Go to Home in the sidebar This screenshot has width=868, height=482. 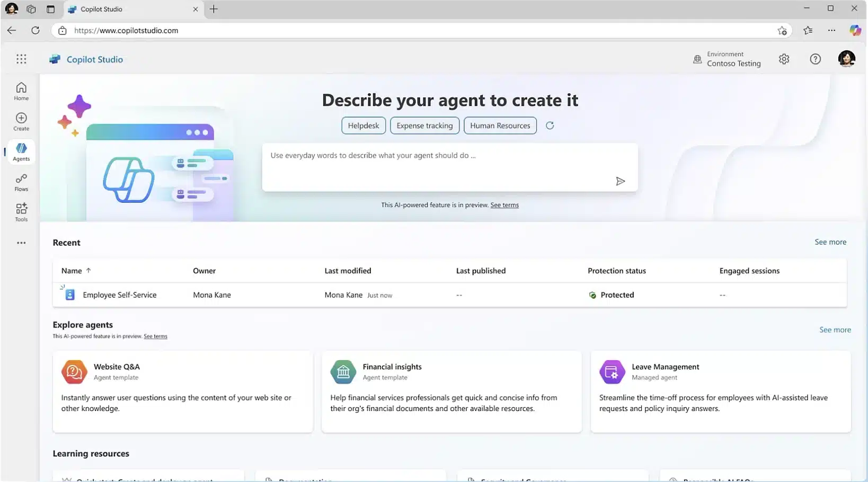click(x=21, y=91)
